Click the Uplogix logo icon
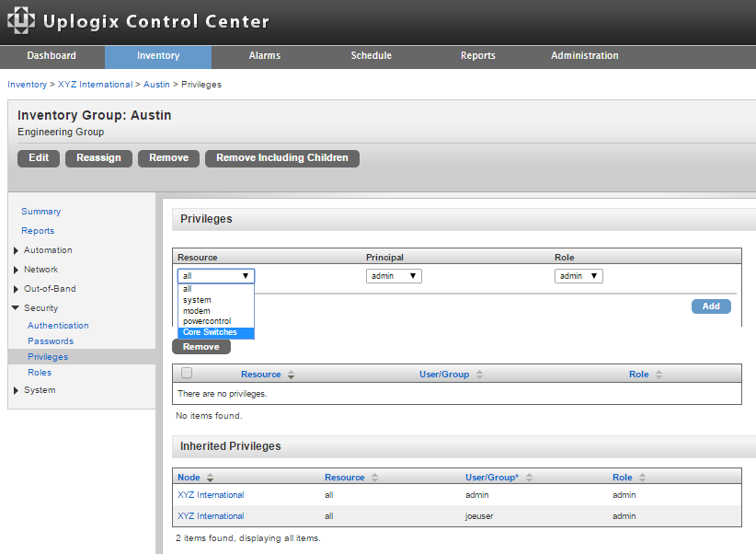756x554 pixels. point(21,21)
